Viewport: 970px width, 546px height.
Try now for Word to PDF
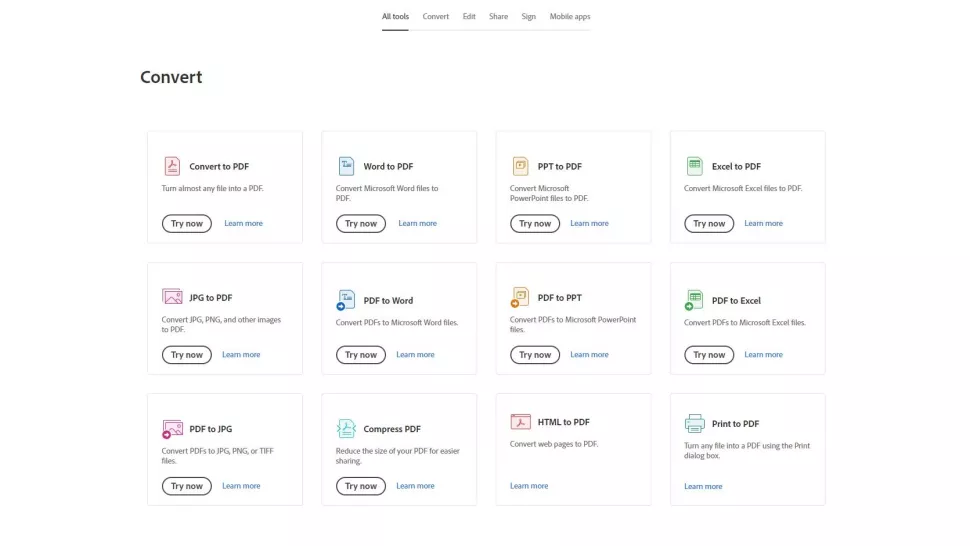click(361, 223)
